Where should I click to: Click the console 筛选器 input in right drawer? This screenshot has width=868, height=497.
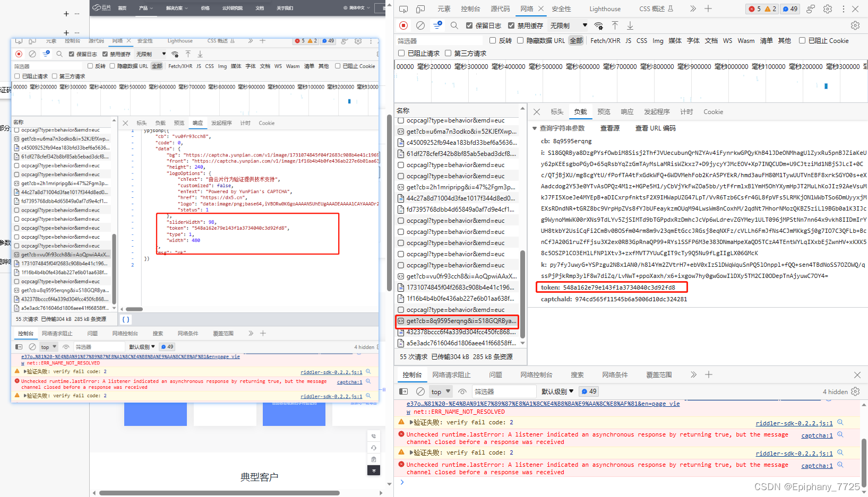(x=504, y=391)
